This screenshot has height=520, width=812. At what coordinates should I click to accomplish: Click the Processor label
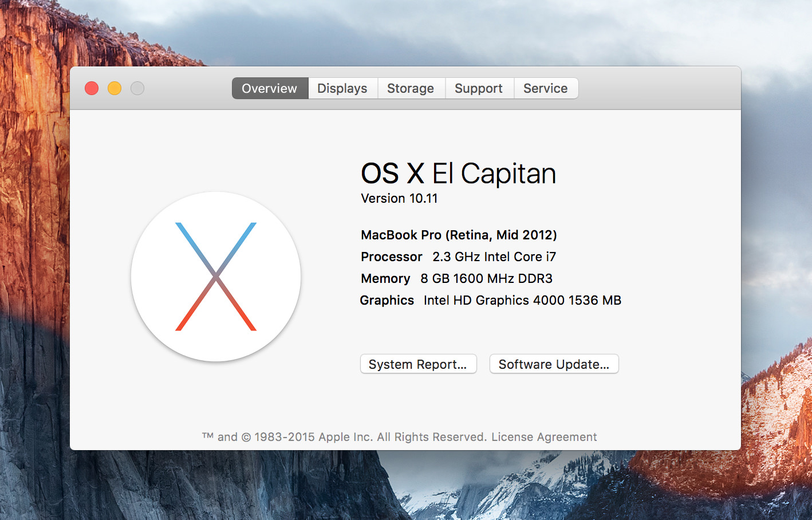392,257
